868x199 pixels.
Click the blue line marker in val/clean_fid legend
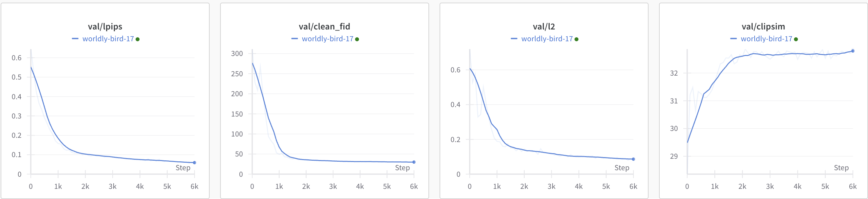click(x=294, y=39)
